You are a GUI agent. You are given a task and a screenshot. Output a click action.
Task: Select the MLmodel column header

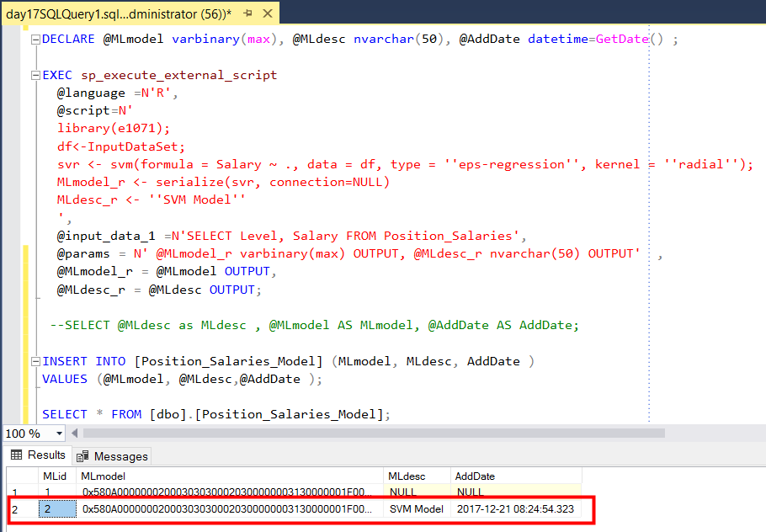pos(230,476)
